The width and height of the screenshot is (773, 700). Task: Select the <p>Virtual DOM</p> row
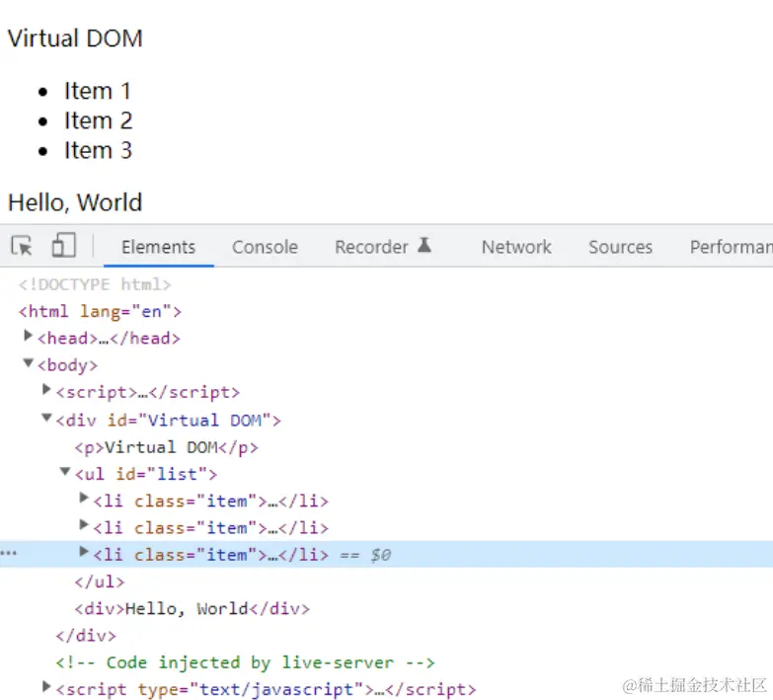tap(166, 447)
